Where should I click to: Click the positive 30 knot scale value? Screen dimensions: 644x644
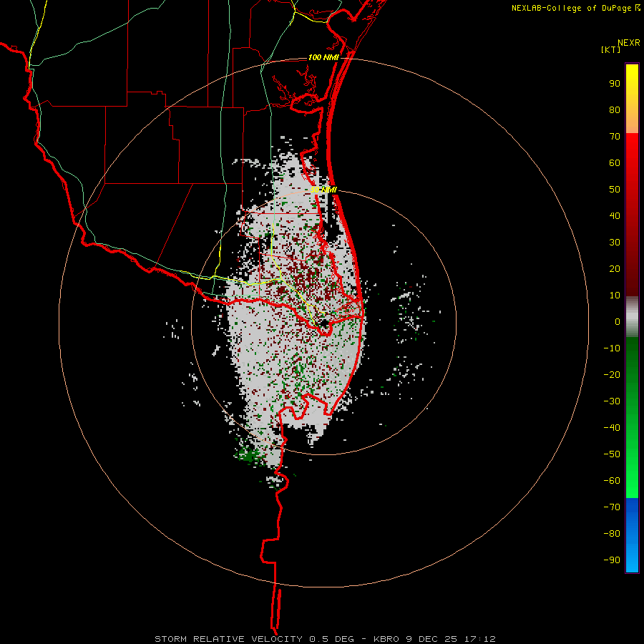point(615,243)
